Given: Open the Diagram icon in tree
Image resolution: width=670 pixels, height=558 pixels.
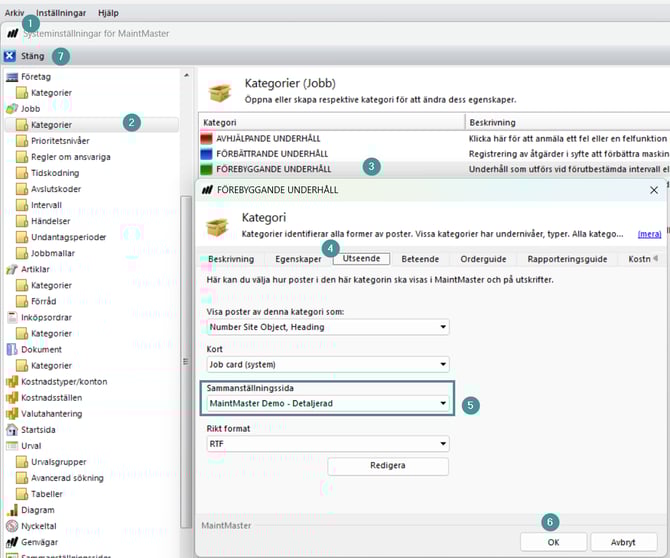Looking at the screenshot, I should tap(12, 509).
